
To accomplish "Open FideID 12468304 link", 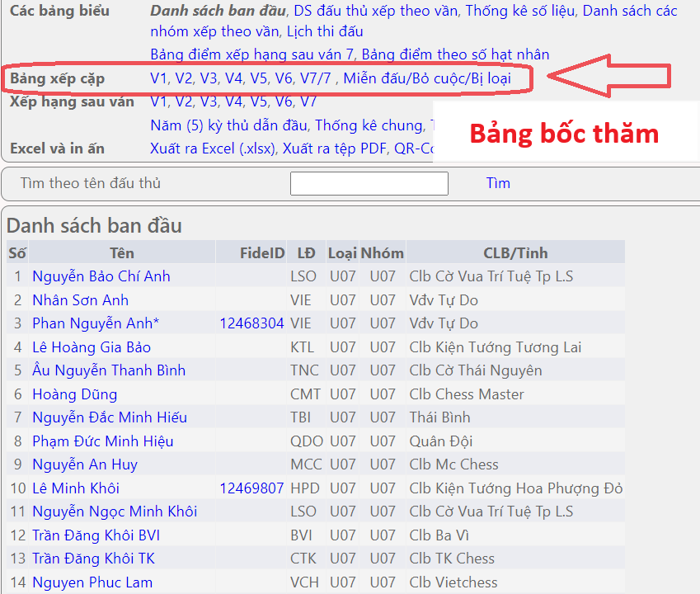I will point(251,323).
